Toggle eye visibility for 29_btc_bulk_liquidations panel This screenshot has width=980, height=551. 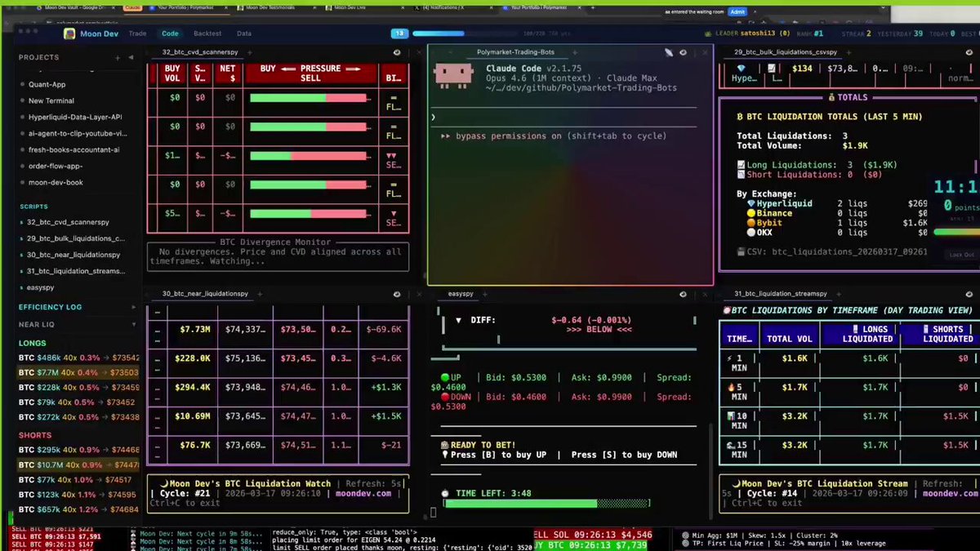(x=969, y=52)
